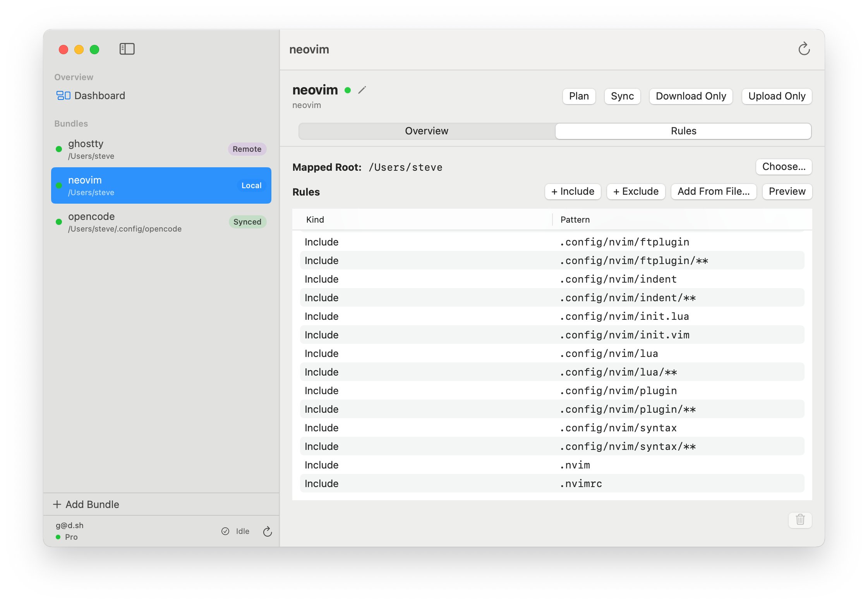Image resolution: width=868 pixels, height=604 pixels.
Task: Select the opencode bundle
Action: tap(161, 222)
